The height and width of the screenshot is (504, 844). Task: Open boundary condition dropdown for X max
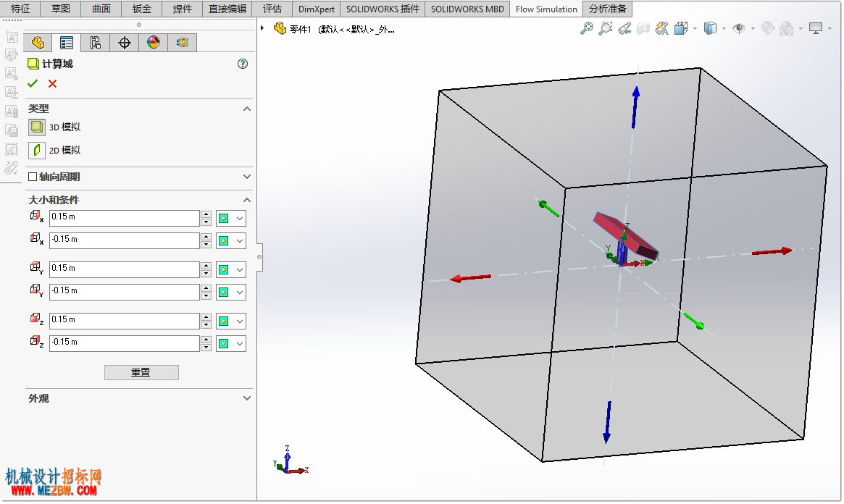[240, 219]
